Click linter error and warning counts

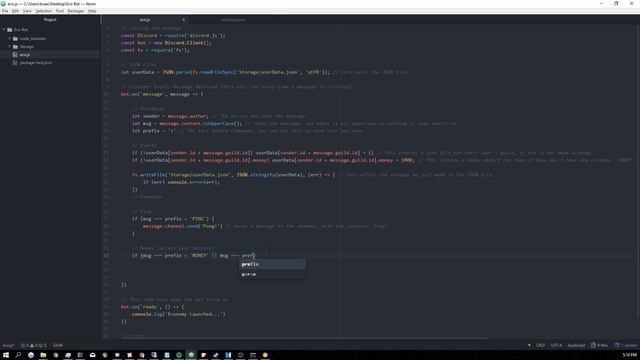[x=33, y=345]
